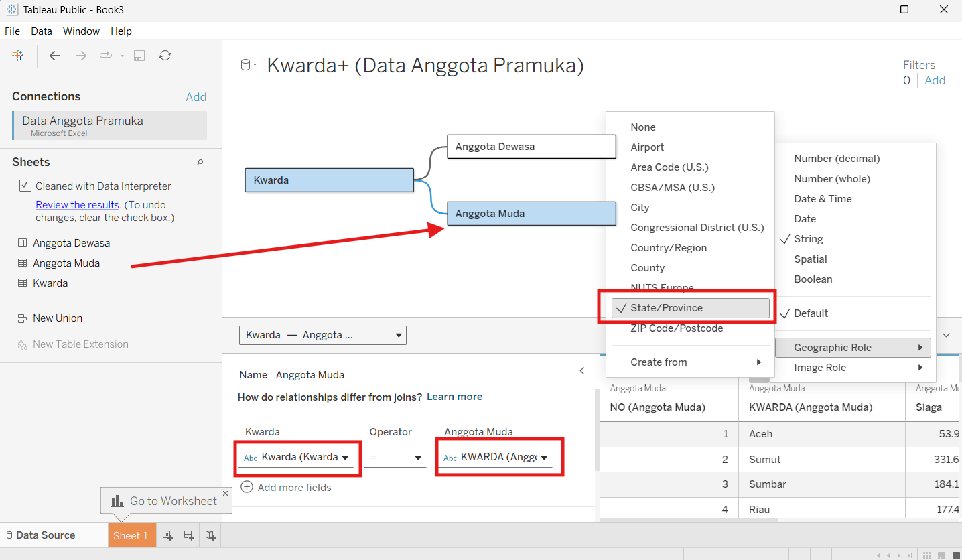Collapse the relationship details panel chevron
The width and height of the screenshot is (962, 560).
(582, 370)
